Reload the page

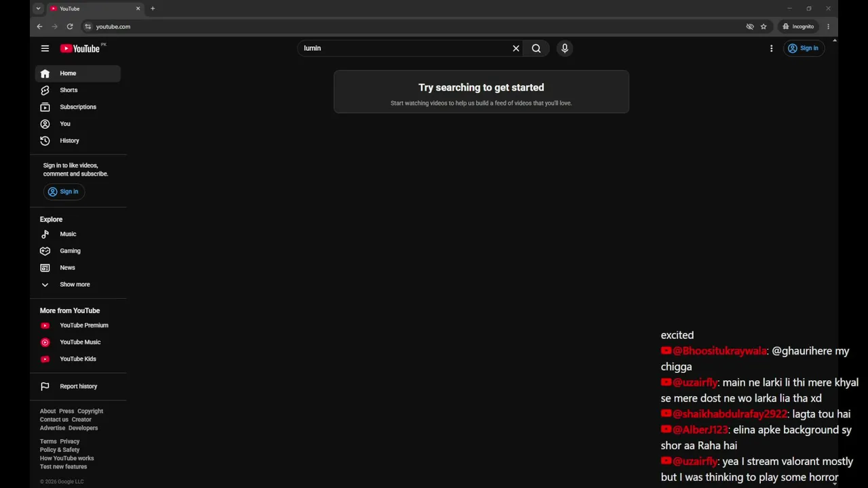pyautogui.click(x=70, y=26)
